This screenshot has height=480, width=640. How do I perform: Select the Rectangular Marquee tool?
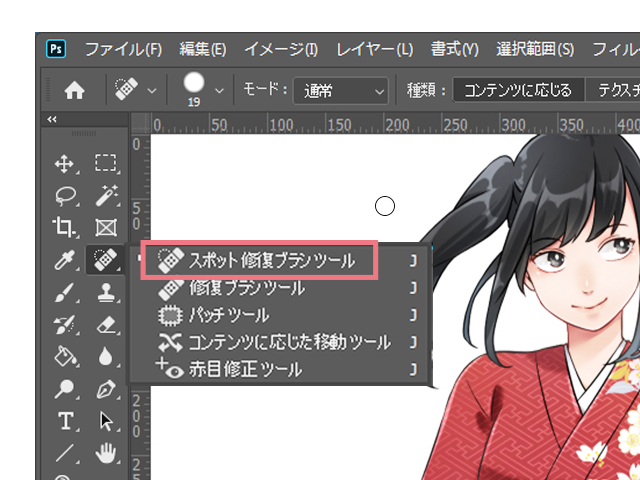pos(106,163)
